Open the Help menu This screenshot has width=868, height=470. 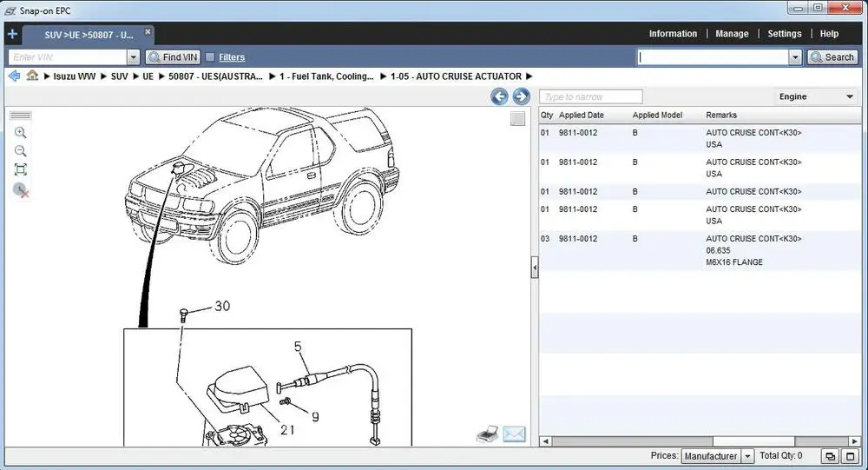coord(829,34)
